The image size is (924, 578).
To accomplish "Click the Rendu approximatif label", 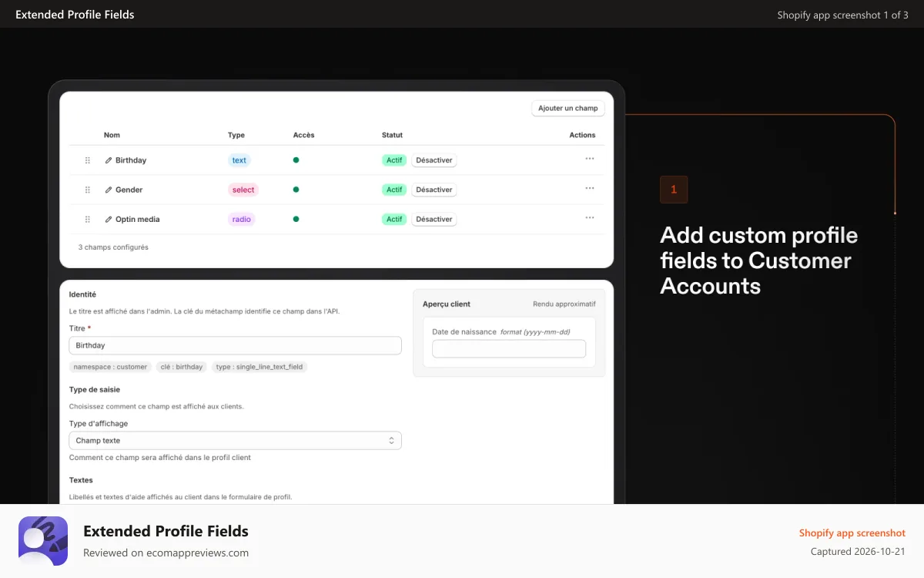I will click(564, 304).
